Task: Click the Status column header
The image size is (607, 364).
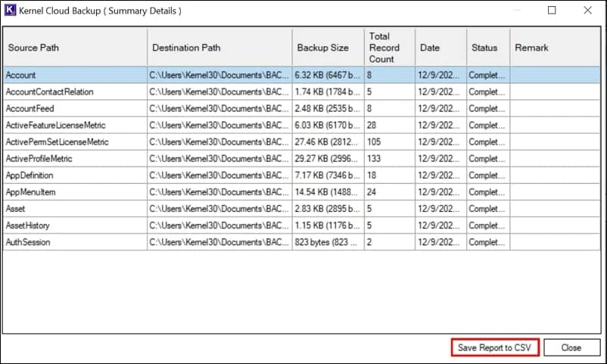Action: point(488,48)
